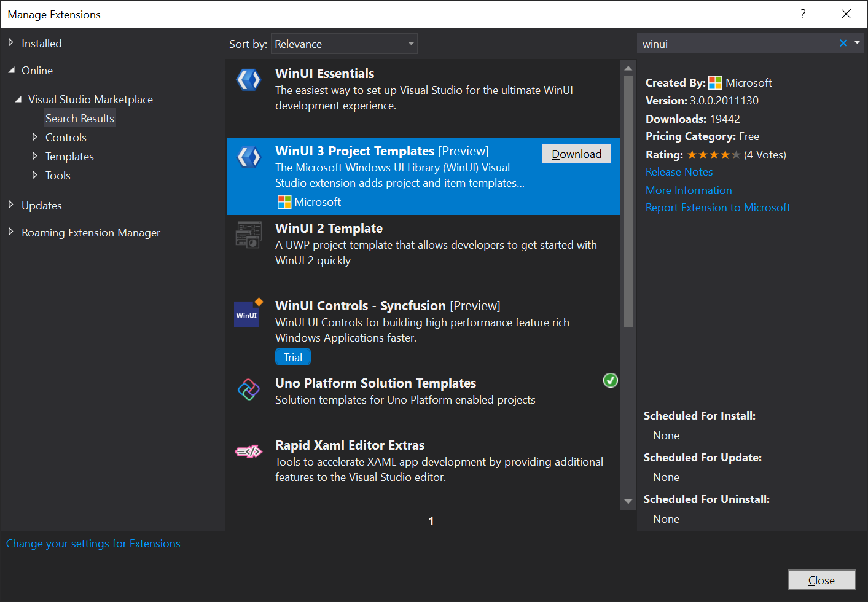The image size is (868, 602).
Task: Select the Installed tree item
Action: pyautogui.click(x=42, y=43)
